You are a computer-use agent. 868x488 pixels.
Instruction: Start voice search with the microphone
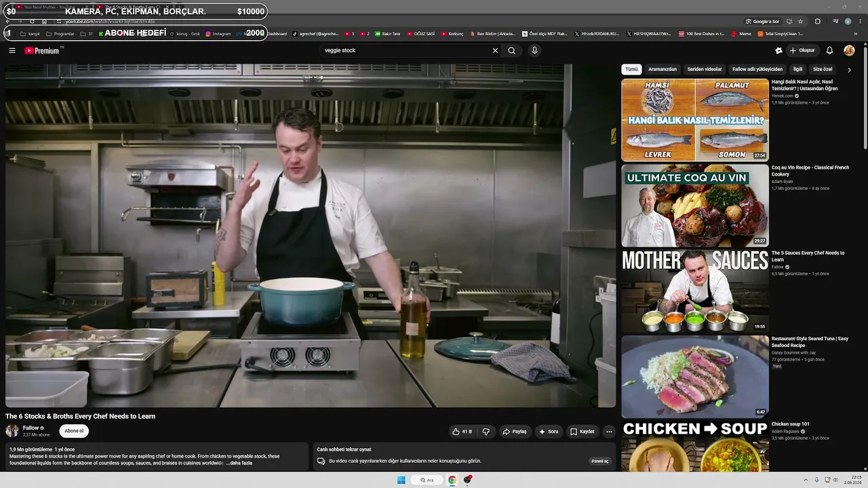point(534,51)
